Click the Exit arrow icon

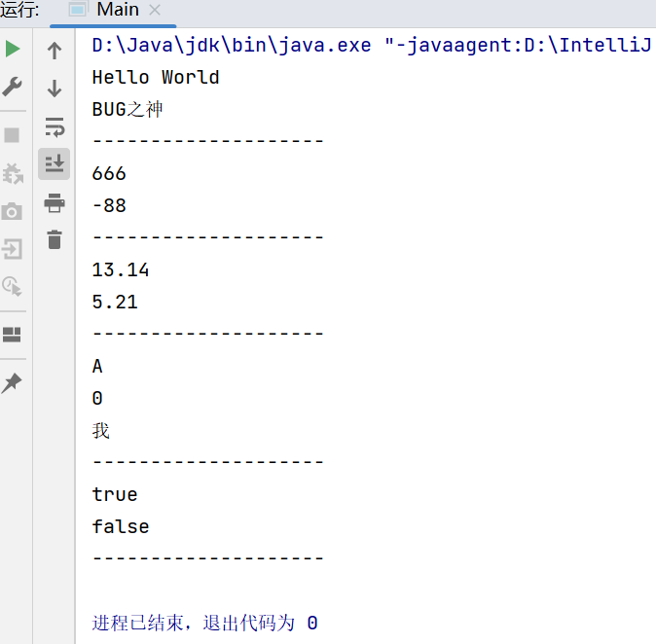[x=12, y=249]
